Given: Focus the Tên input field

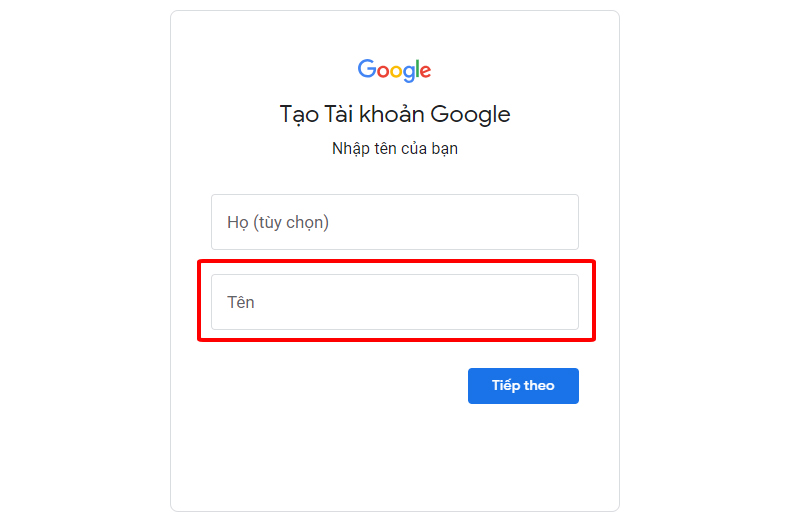Looking at the screenshot, I should (x=395, y=302).
